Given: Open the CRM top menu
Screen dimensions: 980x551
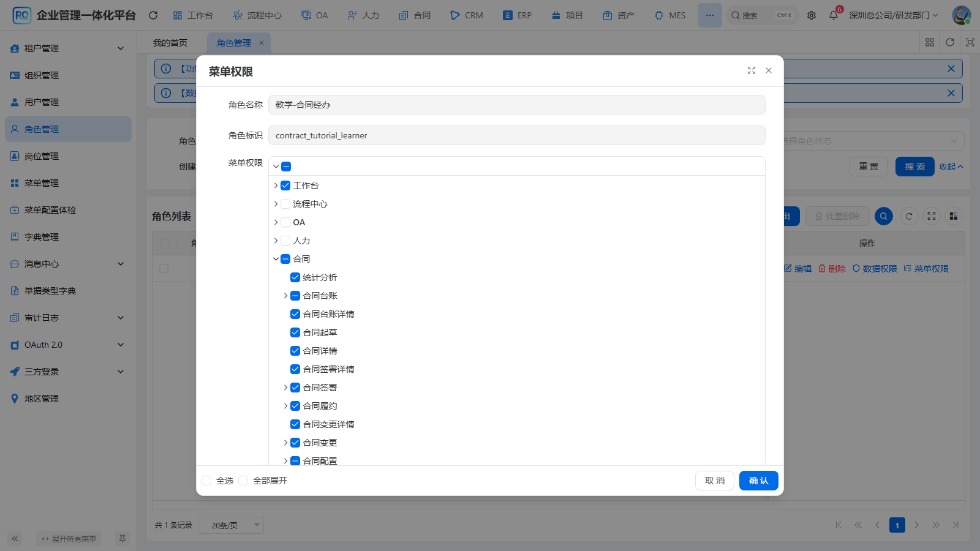Looking at the screenshot, I should pyautogui.click(x=467, y=15).
